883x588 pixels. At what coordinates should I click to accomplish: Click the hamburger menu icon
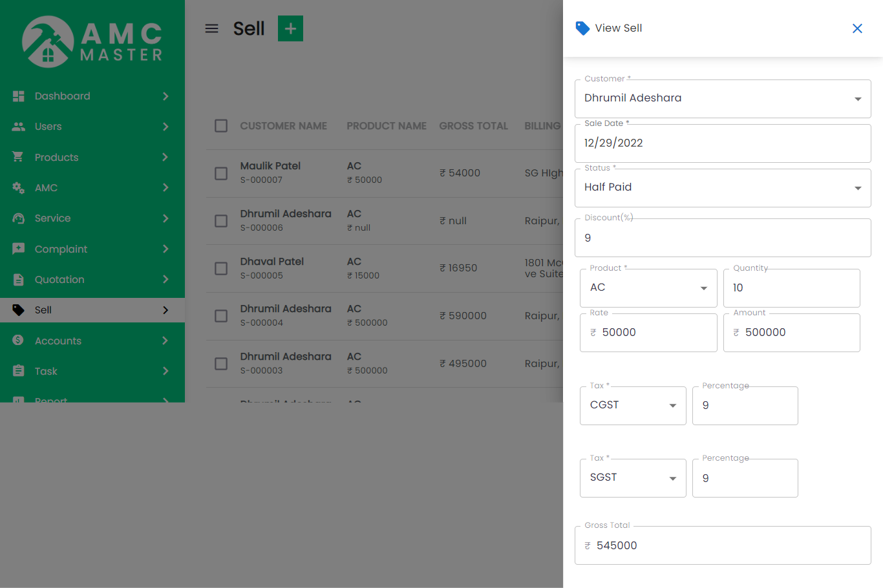pyautogui.click(x=211, y=28)
